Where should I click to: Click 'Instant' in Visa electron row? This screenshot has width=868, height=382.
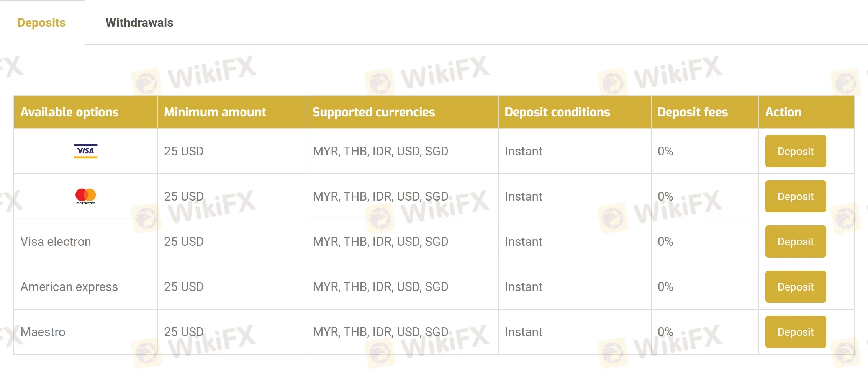point(523,242)
